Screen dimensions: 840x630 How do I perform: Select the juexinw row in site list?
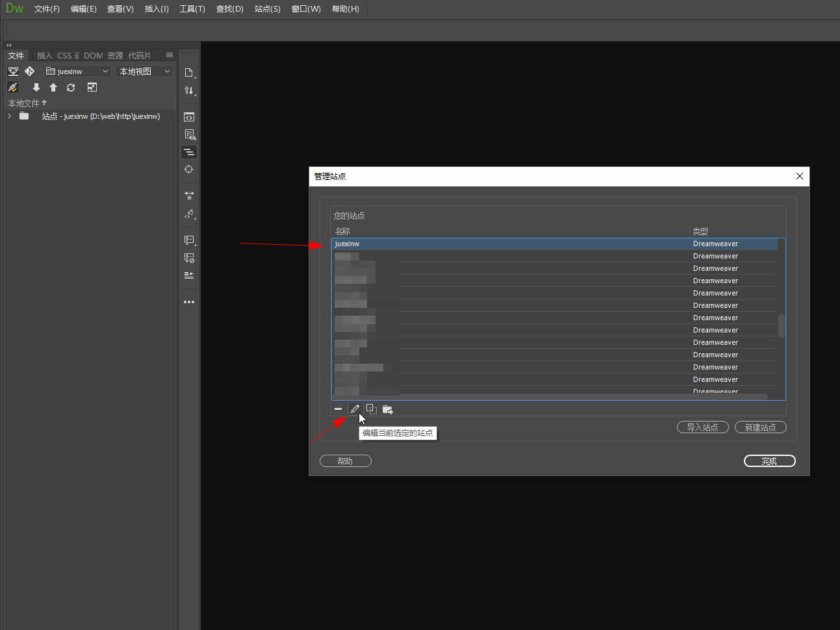point(555,244)
